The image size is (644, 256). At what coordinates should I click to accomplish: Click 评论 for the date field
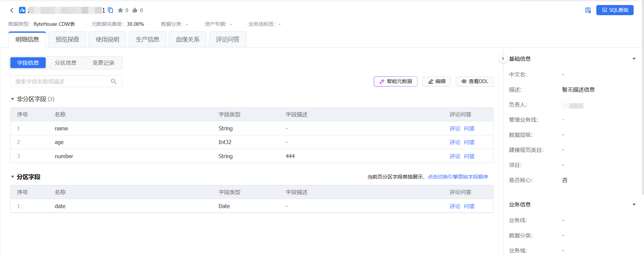click(455, 206)
